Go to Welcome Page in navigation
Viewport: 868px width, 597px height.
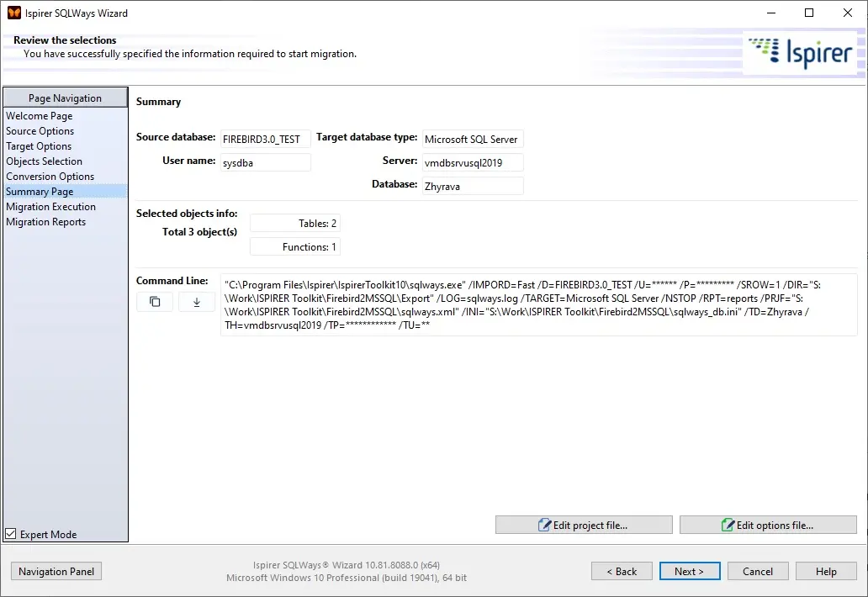tap(40, 116)
